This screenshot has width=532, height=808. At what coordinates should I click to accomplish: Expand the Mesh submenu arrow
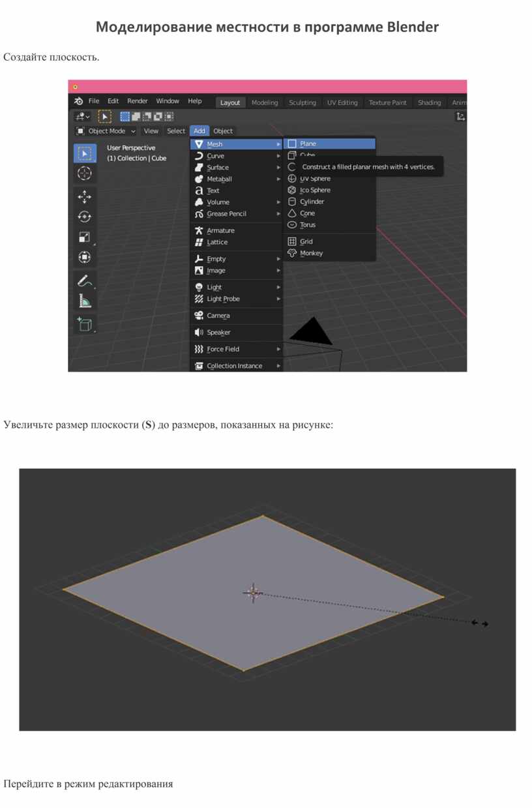(x=278, y=144)
